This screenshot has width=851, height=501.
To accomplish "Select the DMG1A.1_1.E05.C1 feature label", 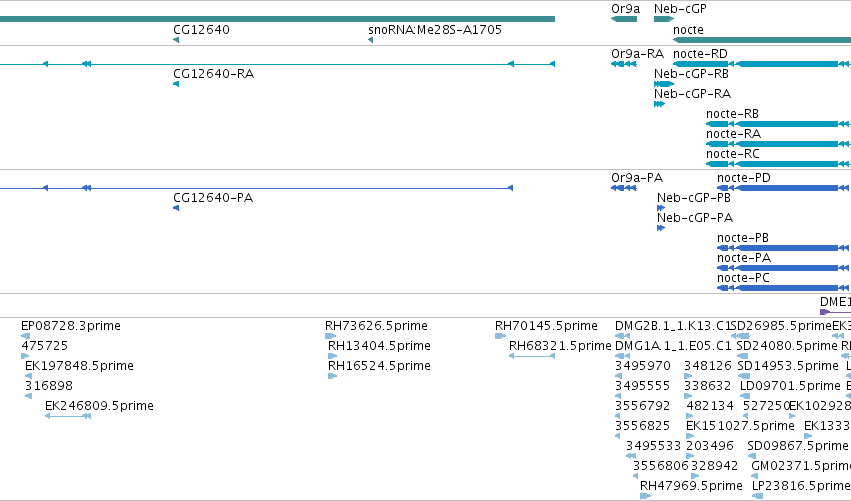I will pyautogui.click(x=673, y=346).
